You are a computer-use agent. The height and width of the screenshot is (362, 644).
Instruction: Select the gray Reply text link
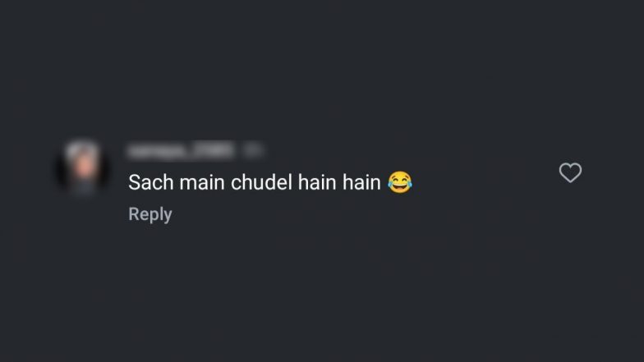[150, 214]
